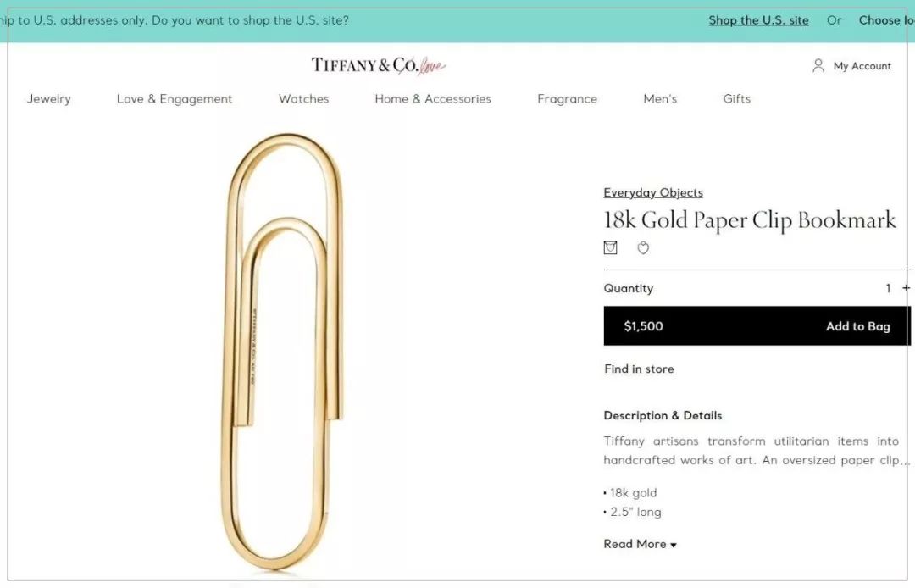Open the Tiffany & Co. logo homepage
The height and width of the screenshot is (588, 915).
[x=378, y=64]
